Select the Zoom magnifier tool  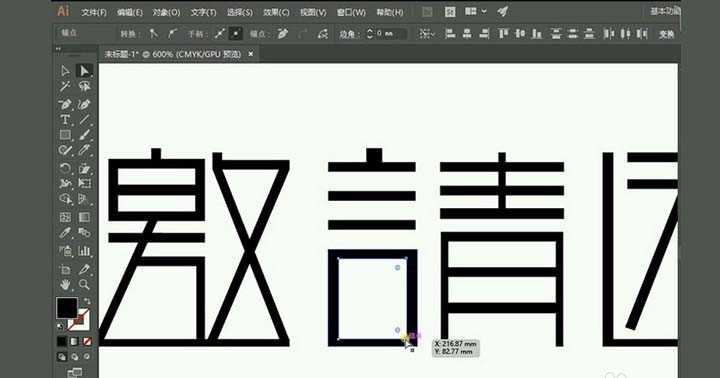84,285
